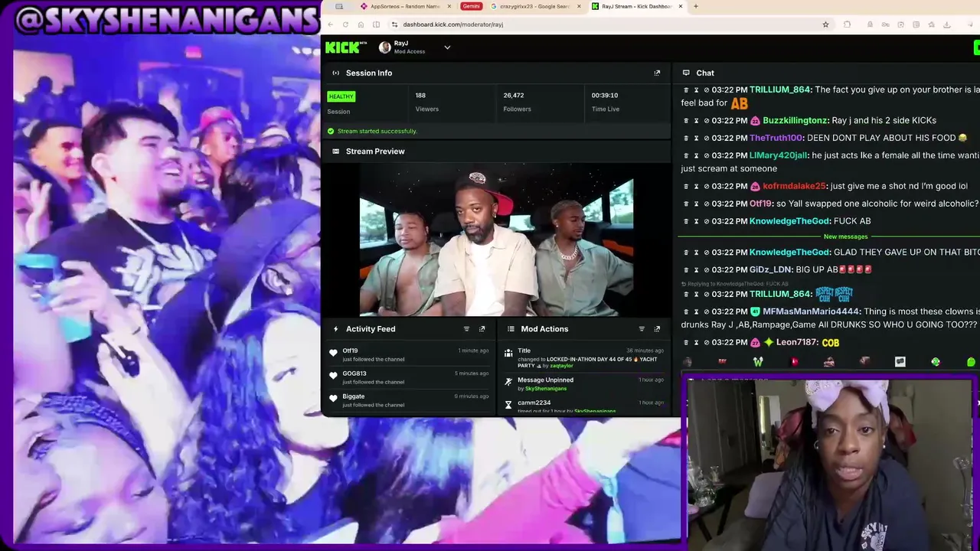Screen dimensions: 980x551
Task: Click the New messages divider in chat
Action: (845, 237)
